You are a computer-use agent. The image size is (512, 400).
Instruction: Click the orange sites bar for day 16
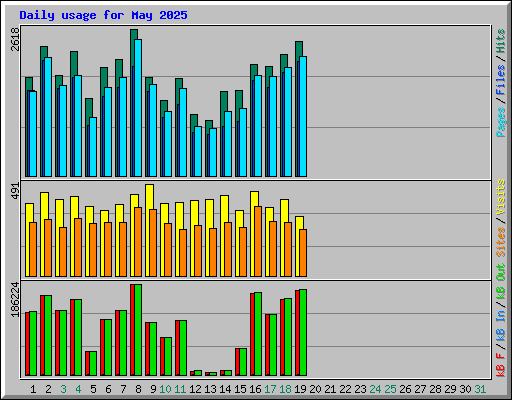258,241
